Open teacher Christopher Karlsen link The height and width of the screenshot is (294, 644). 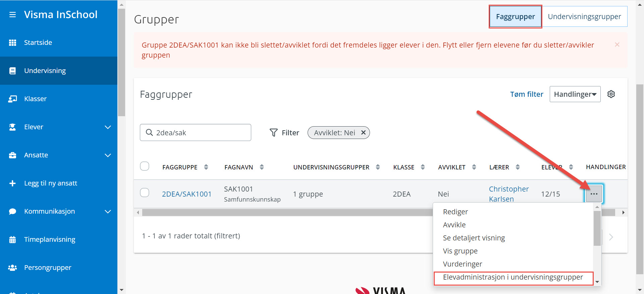pos(508,194)
